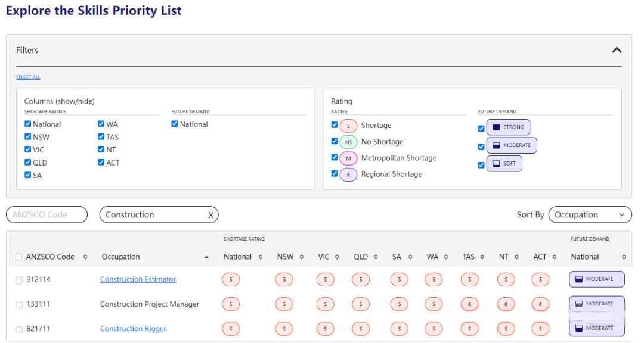This screenshot has height=343, width=644.
Task: Open the Sort By Occupation dropdown
Action: [590, 215]
